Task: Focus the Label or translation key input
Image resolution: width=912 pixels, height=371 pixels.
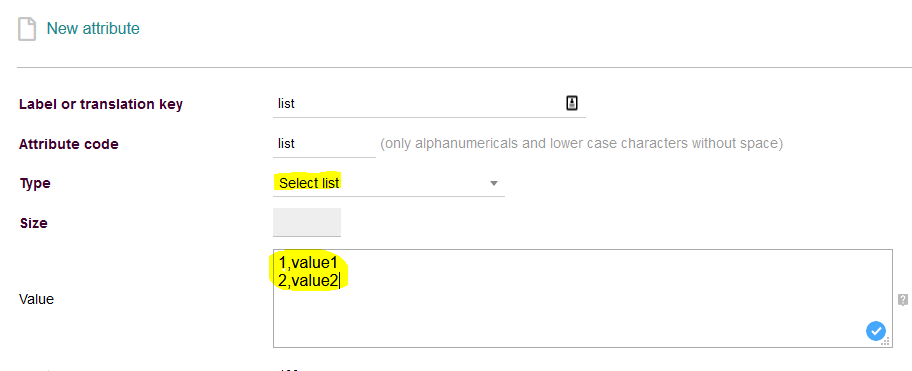Action: [x=429, y=104]
